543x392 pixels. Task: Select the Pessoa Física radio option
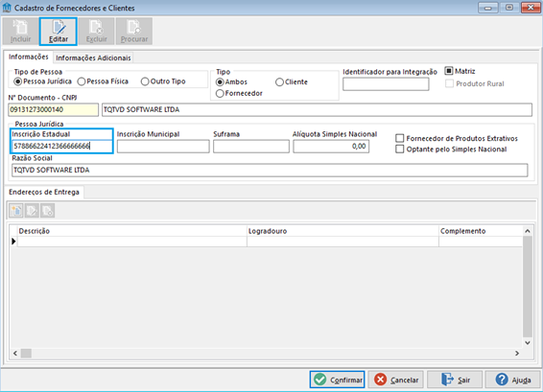(103, 81)
